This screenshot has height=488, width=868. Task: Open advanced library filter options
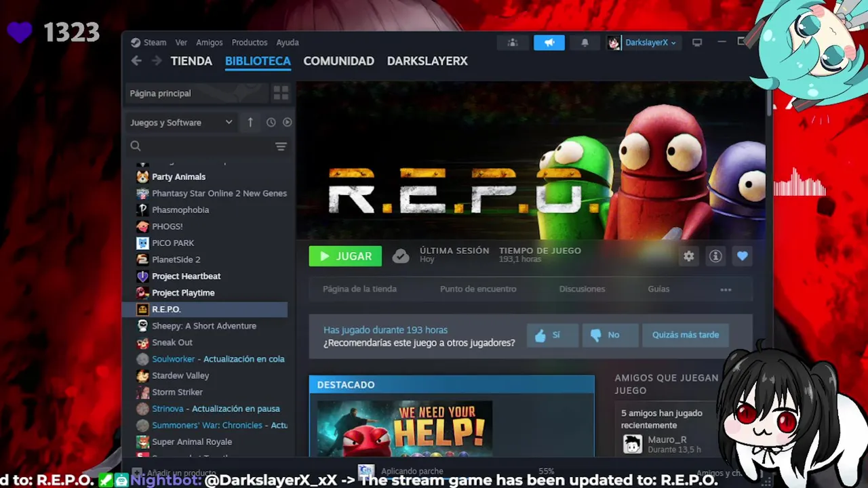coord(281,146)
